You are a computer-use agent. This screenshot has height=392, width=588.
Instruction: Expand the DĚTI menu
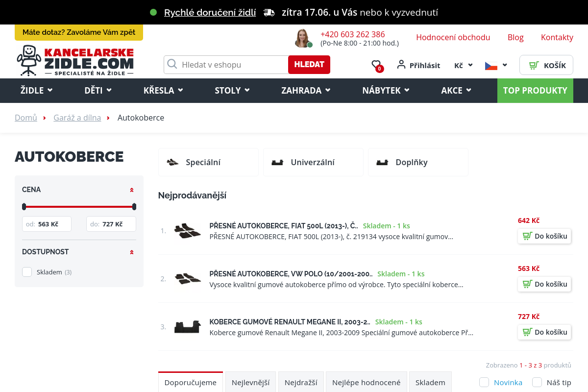click(98, 91)
